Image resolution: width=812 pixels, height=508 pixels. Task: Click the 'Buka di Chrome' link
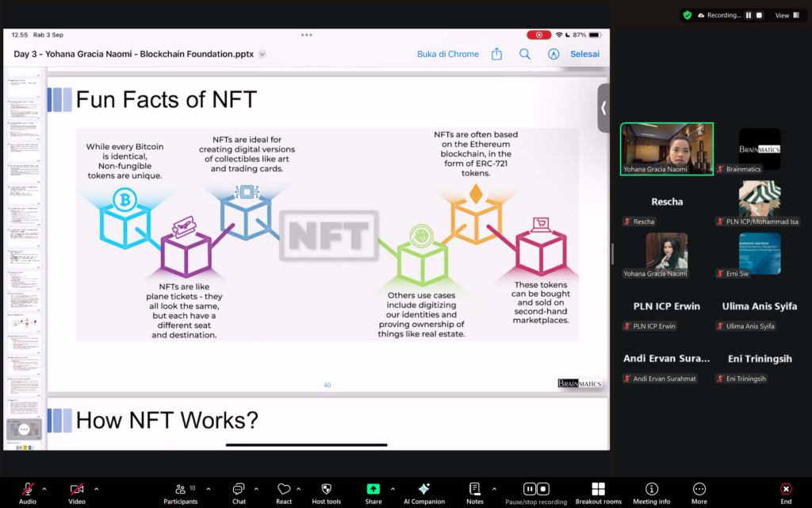point(448,54)
